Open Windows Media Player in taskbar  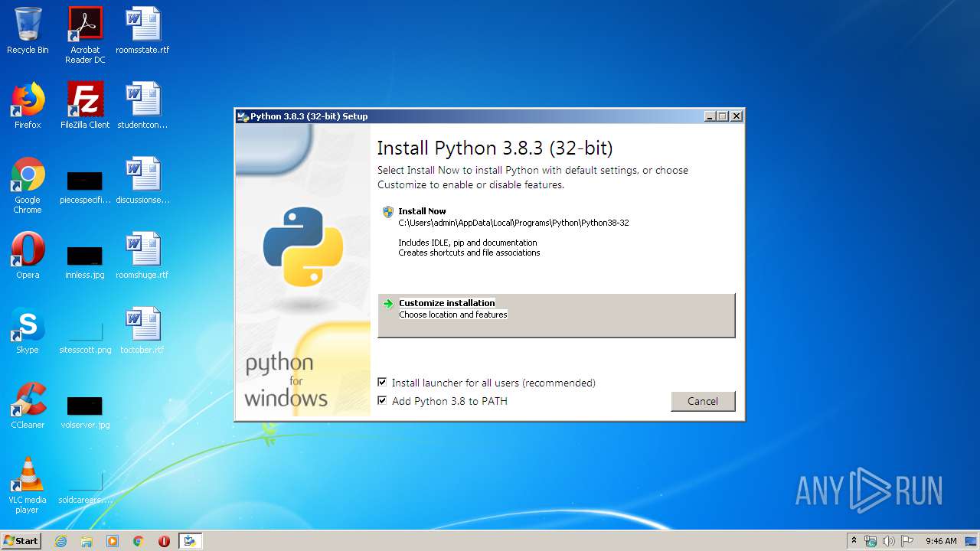pyautogui.click(x=113, y=541)
